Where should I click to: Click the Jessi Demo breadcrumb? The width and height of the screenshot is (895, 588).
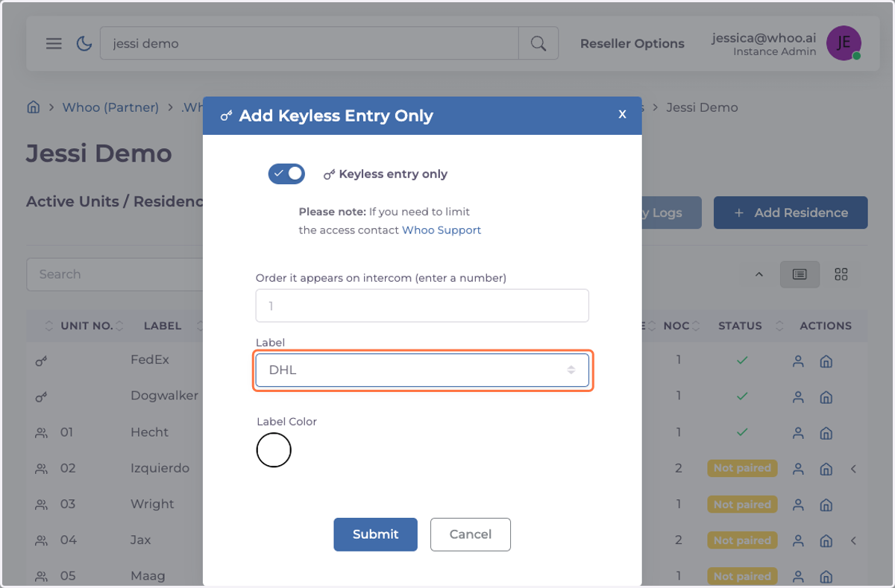[x=702, y=107]
